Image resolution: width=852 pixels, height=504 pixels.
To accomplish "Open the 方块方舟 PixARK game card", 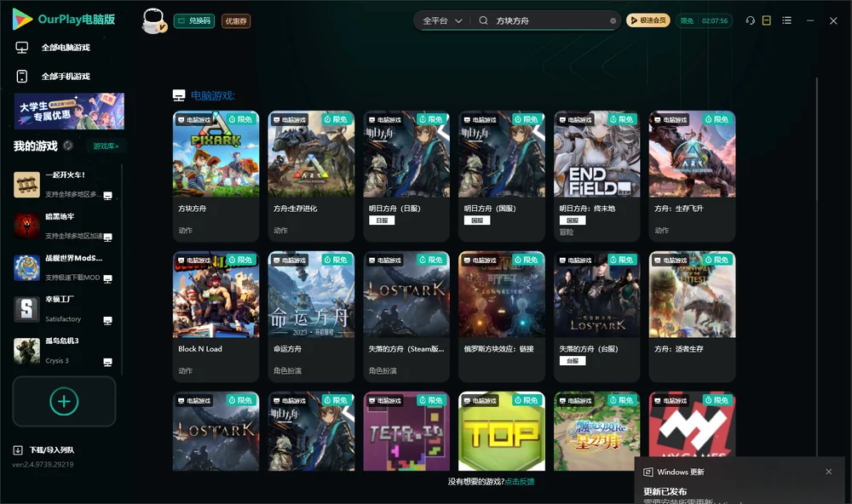I will pyautogui.click(x=216, y=176).
